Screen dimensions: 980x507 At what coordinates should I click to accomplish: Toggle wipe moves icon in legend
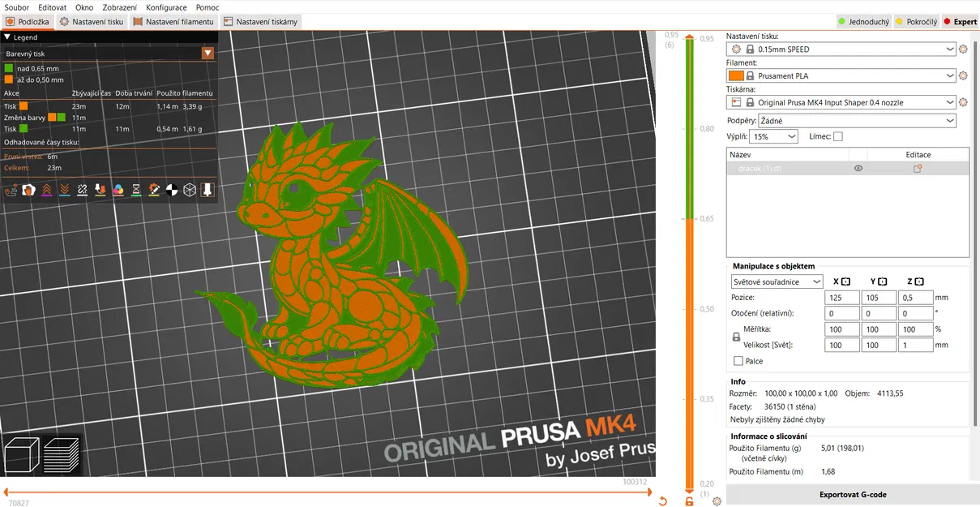[x=29, y=190]
